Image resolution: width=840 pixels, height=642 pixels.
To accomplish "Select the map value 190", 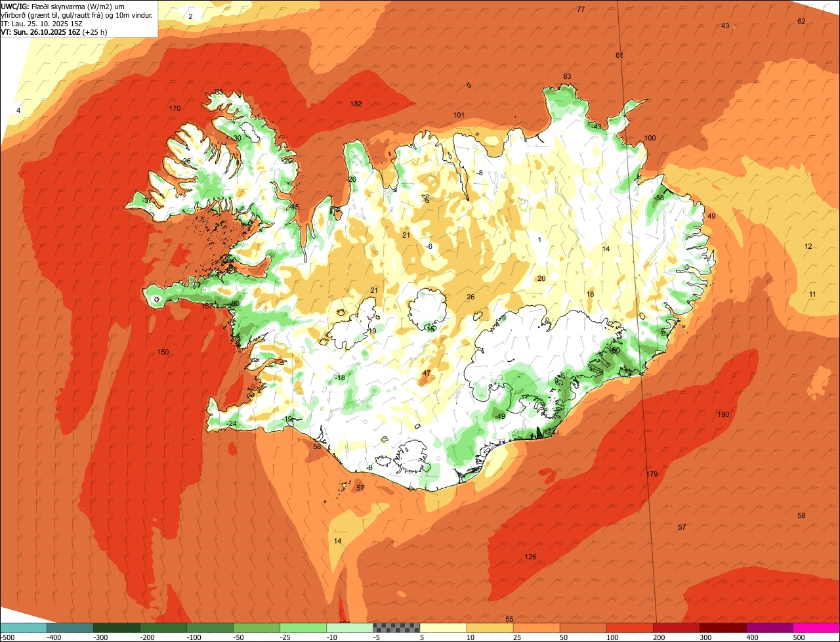I will tap(723, 415).
